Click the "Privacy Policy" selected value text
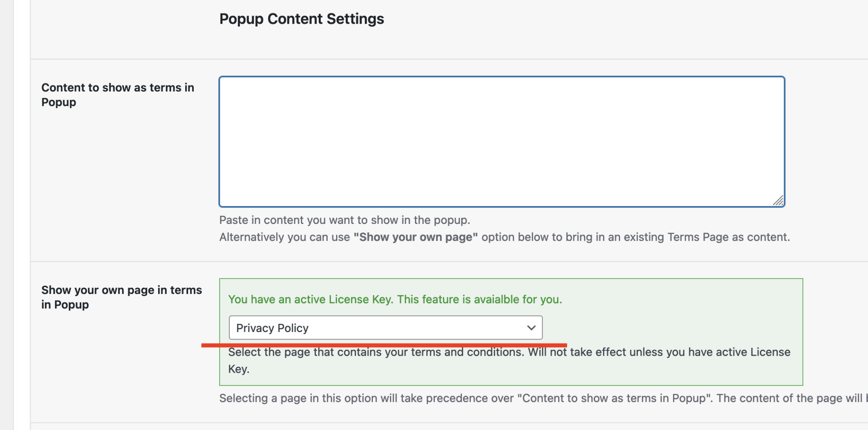 pyautogui.click(x=272, y=328)
